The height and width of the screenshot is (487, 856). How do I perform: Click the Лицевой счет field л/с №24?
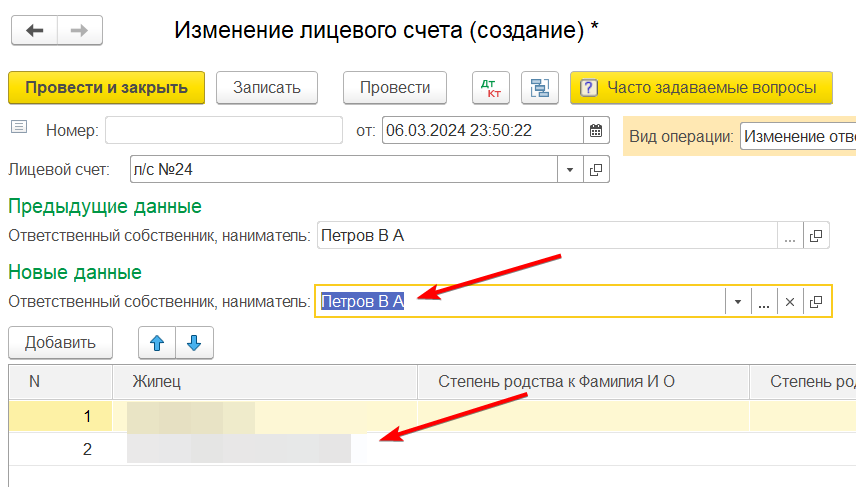344,169
